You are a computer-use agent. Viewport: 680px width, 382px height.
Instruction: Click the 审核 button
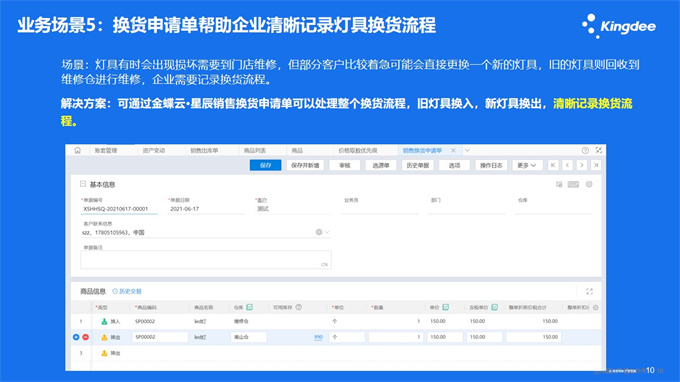point(345,165)
